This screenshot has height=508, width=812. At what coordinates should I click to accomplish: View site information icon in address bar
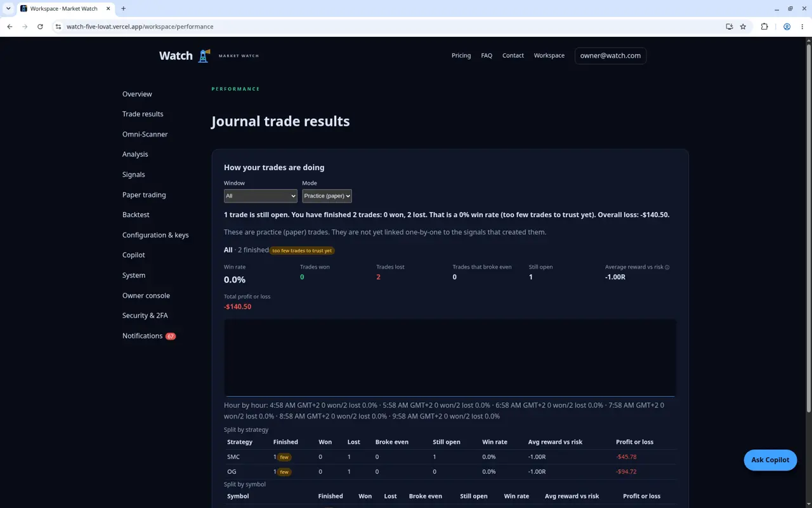(58, 27)
